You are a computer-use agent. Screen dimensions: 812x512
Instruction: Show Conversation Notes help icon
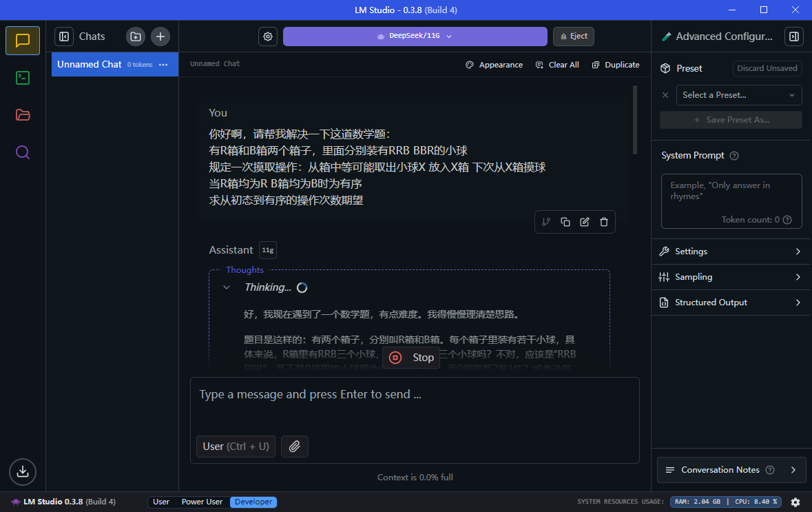pos(770,470)
